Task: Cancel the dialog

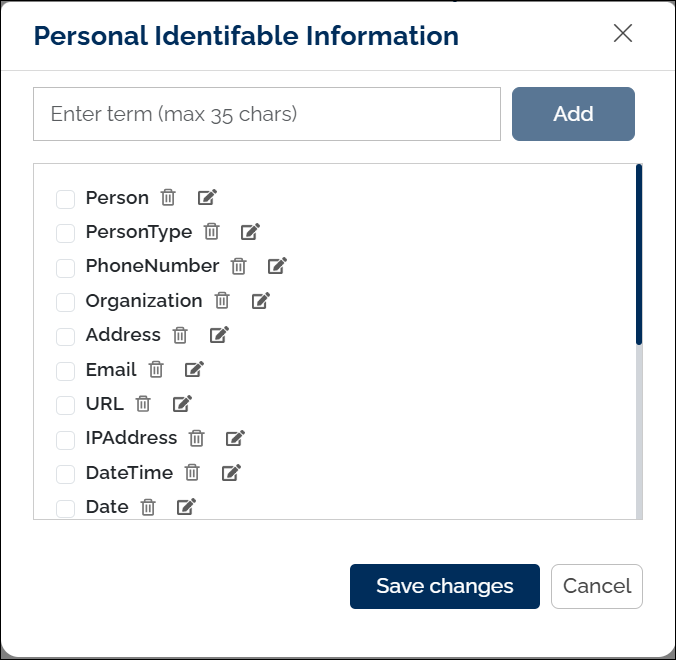Action: tap(596, 586)
